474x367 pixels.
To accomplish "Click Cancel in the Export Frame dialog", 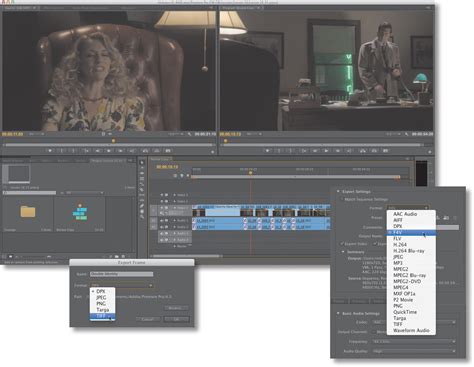I will 148,319.
